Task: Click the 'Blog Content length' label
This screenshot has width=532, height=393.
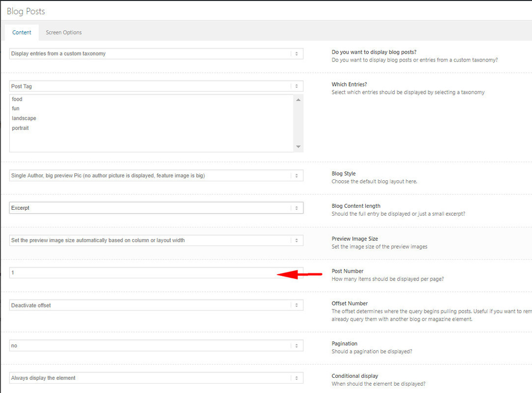Action: (x=356, y=206)
